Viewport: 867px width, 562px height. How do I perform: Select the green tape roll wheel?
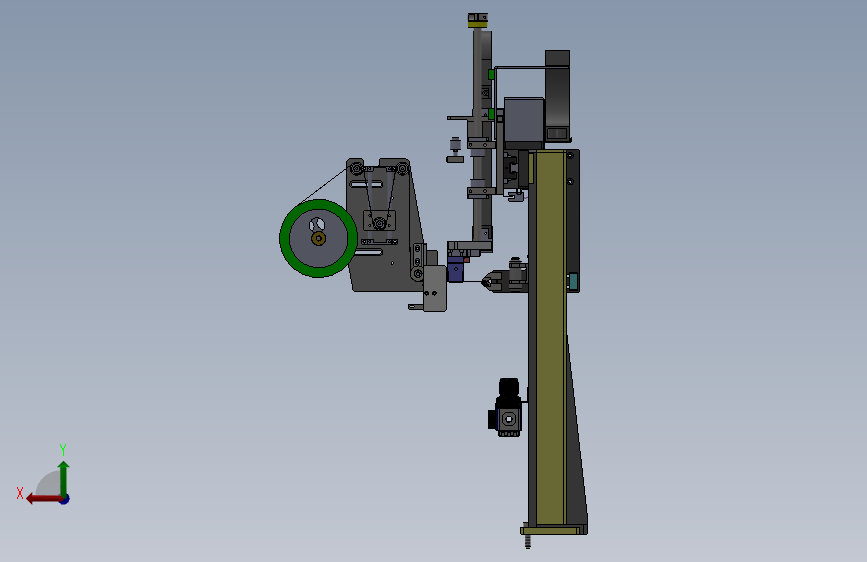[x=318, y=238]
